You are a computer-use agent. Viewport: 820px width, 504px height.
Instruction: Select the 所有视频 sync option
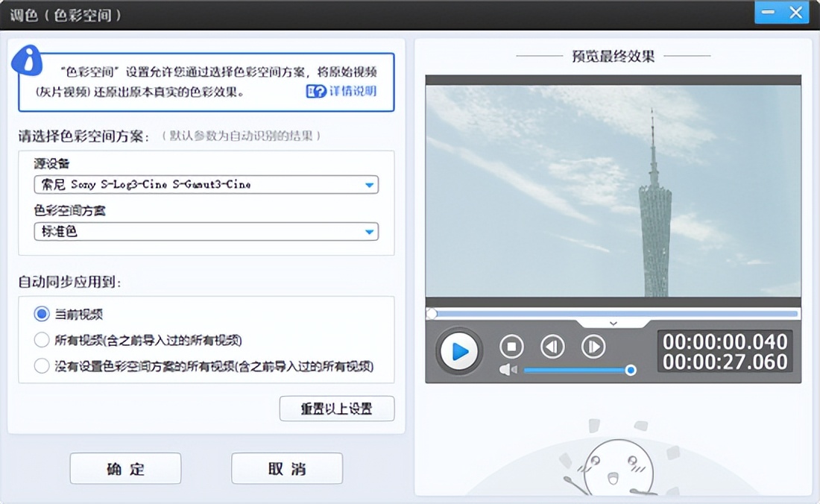pyautogui.click(x=42, y=341)
